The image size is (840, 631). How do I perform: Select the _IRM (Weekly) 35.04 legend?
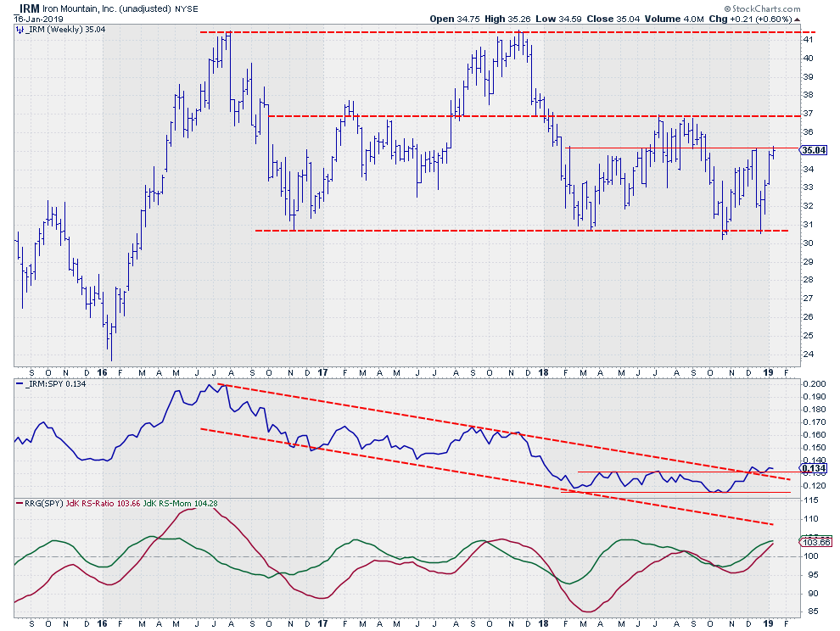(x=65, y=30)
